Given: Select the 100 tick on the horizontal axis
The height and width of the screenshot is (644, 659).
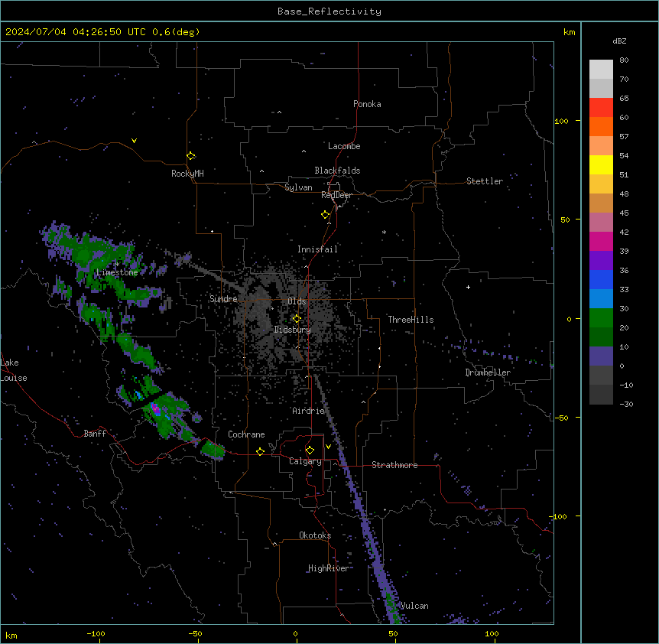Looking at the screenshot, I should pyautogui.click(x=492, y=633).
